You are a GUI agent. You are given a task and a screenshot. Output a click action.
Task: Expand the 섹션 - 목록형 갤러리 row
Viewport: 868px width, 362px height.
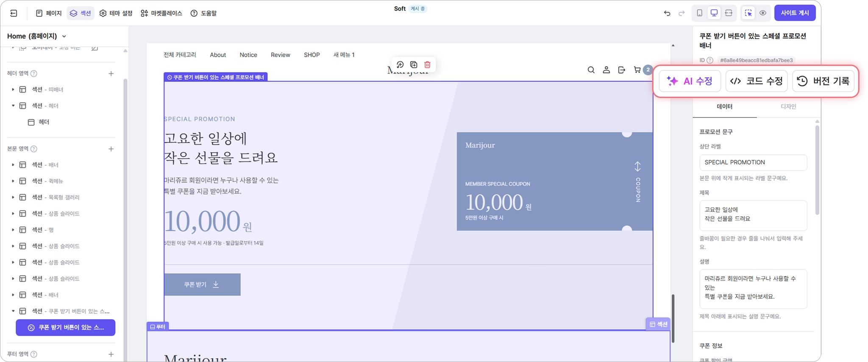pos(13,197)
